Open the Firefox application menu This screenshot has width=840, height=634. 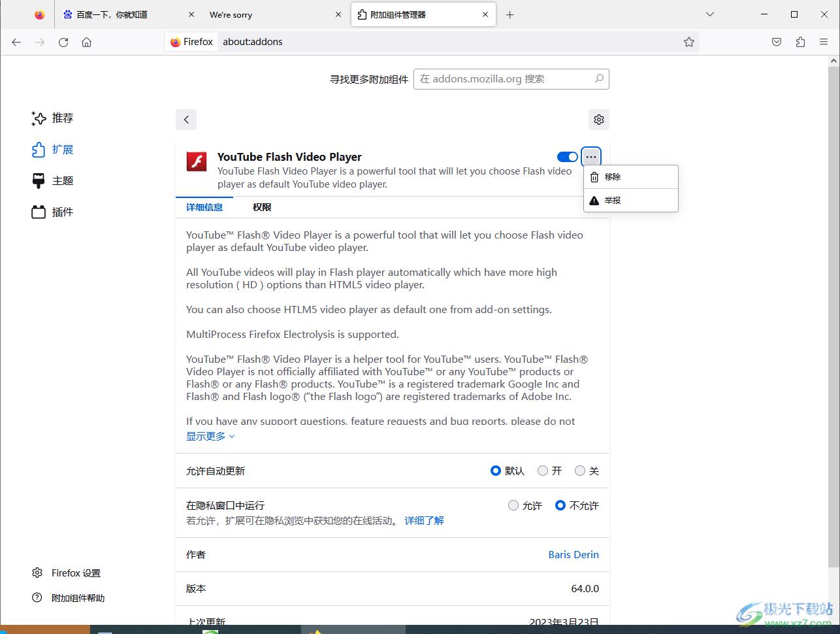coord(824,42)
